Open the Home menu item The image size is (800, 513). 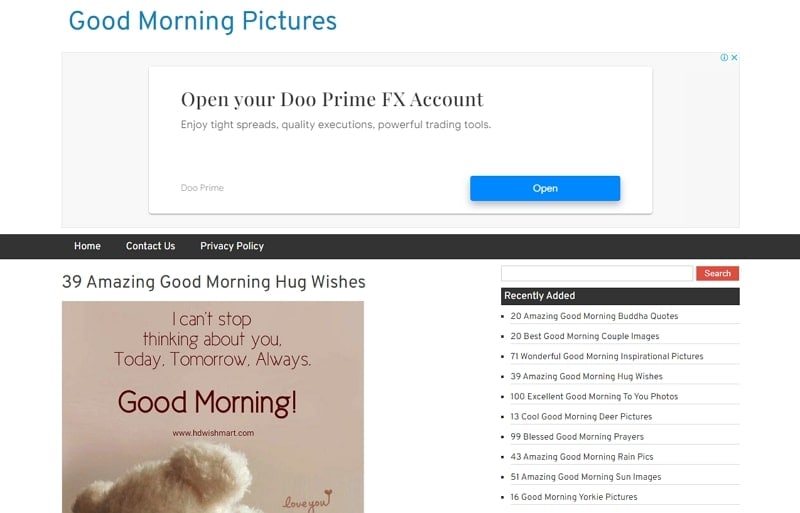[x=87, y=246]
